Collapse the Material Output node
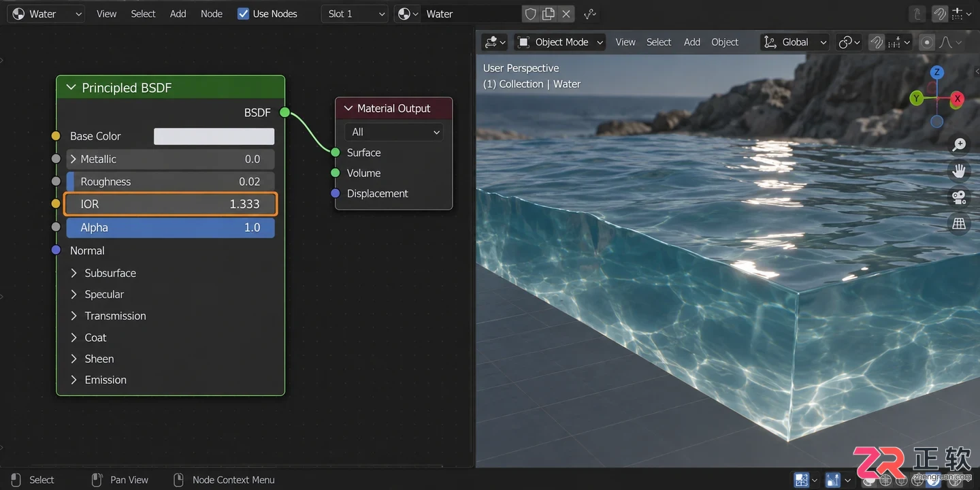The image size is (980, 490). coord(348,108)
